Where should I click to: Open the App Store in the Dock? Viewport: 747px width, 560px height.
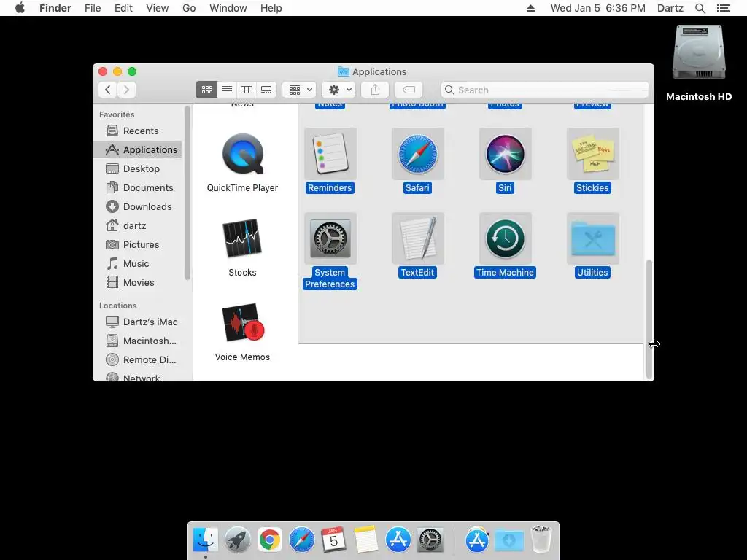398,540
